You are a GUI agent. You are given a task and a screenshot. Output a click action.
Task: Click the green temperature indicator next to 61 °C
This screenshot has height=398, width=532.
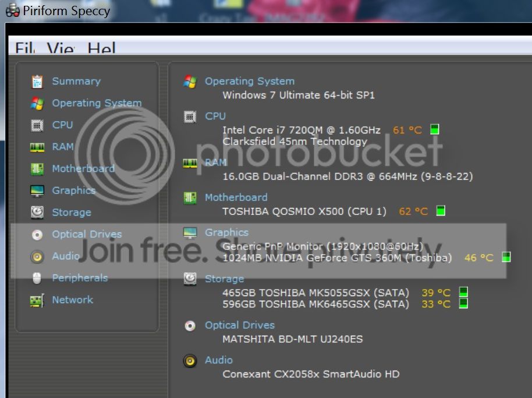435,129
